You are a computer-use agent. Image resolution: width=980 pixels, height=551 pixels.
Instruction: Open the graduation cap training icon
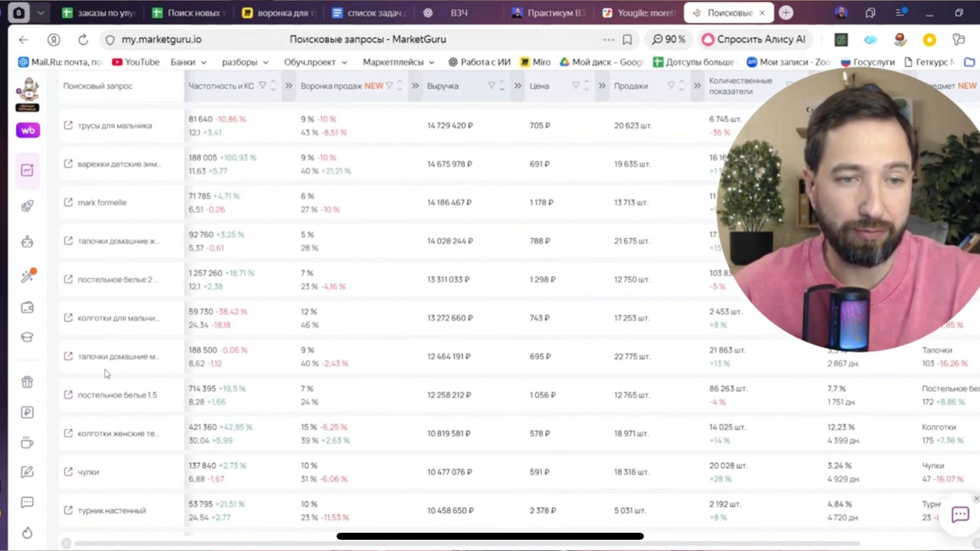pos(28,337)
